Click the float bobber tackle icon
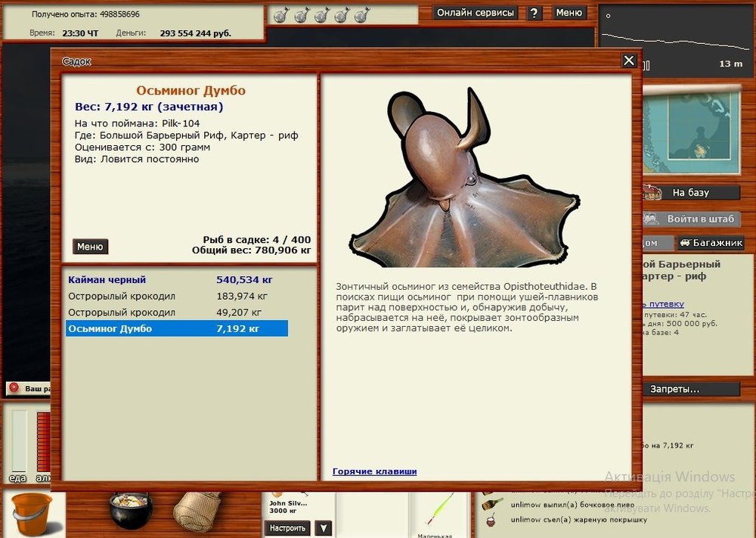 tap(438, 511)
